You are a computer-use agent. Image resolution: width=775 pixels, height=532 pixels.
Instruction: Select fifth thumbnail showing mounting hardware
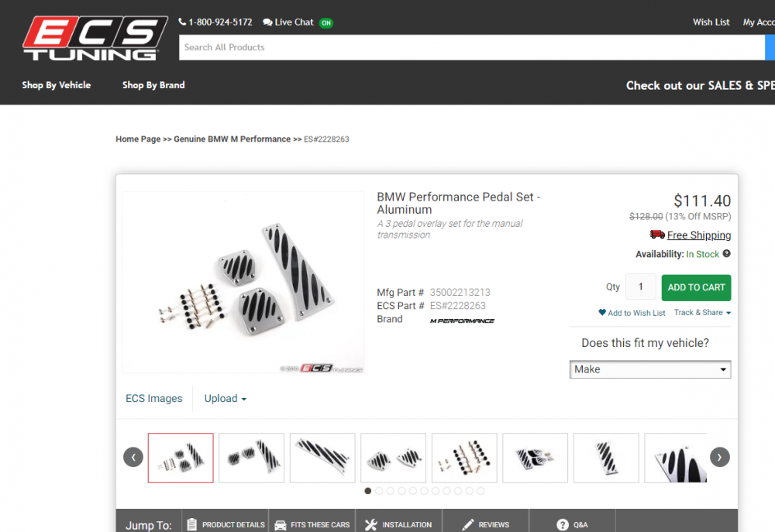coord(464,458)
